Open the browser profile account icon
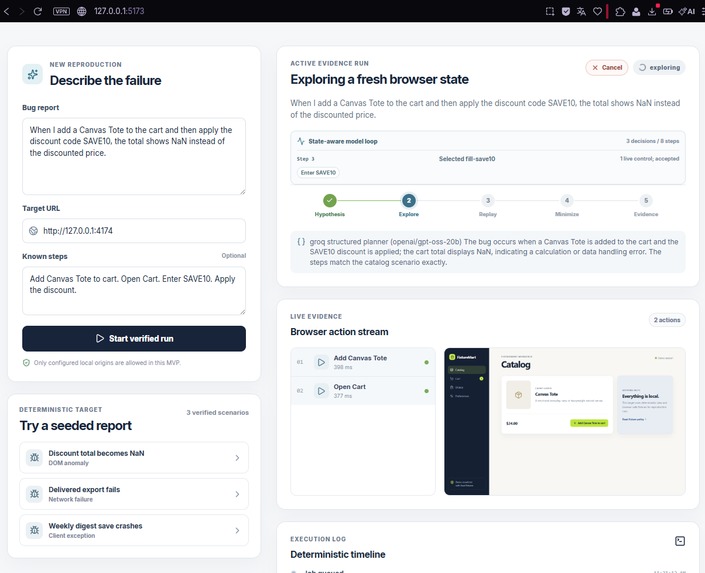 point(636,11)
